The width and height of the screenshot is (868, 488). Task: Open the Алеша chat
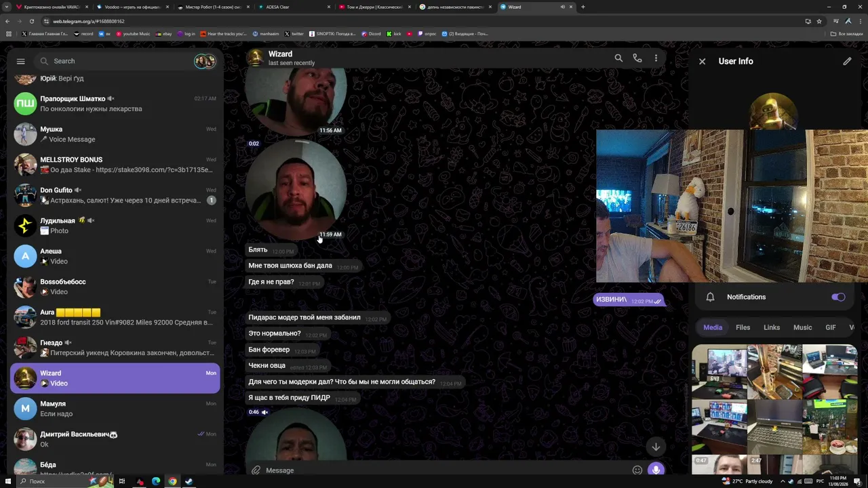(x=115, y=256)
